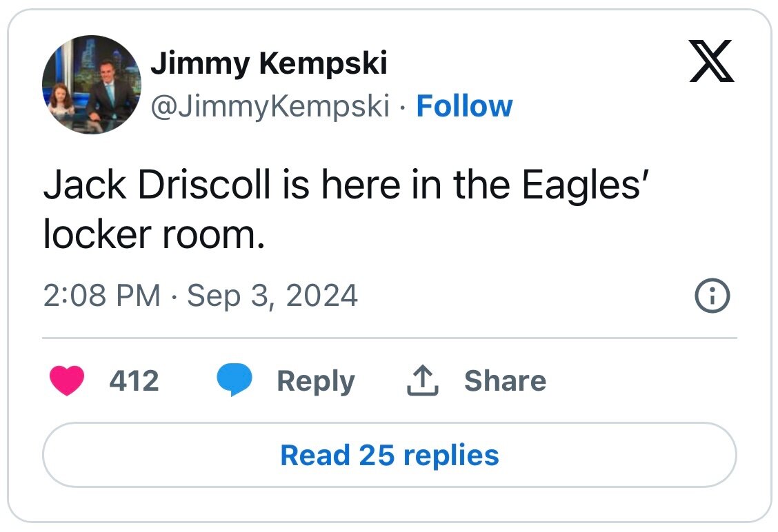778x532 pixels.
Task: Open the Read 25 replies button
Action: (x=389, y=455)
